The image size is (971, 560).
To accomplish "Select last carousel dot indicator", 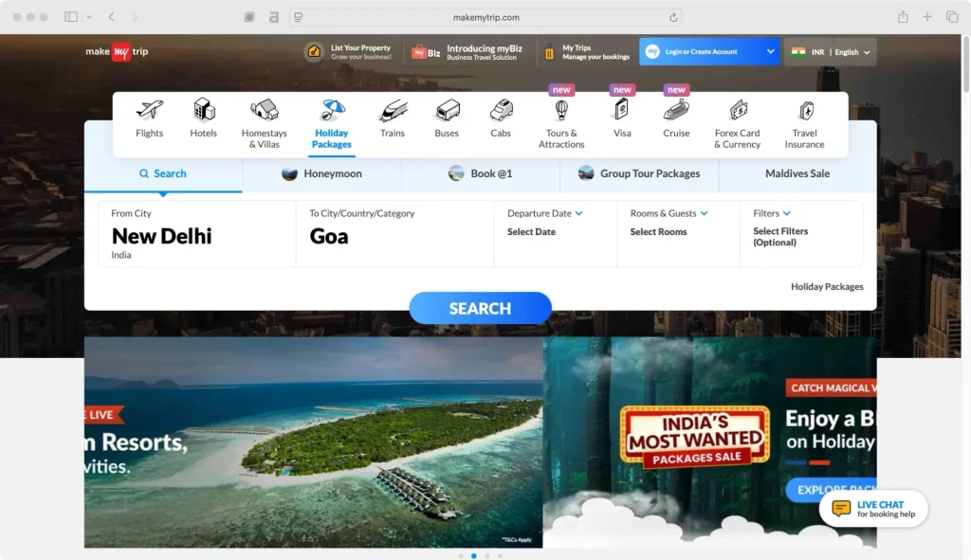I will tap(501, 555).
